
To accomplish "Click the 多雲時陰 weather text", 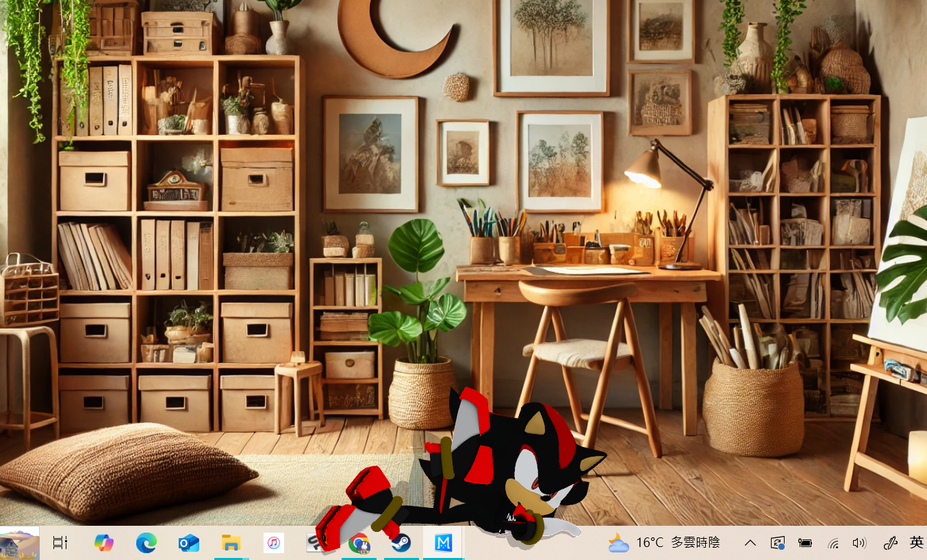I will pos(695,543).
